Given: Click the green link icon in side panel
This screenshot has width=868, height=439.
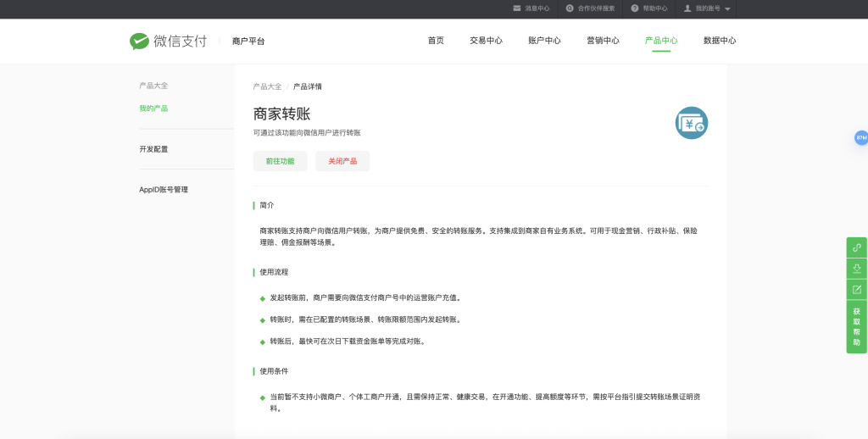Looking at the screenshot, I should (856, 247).
